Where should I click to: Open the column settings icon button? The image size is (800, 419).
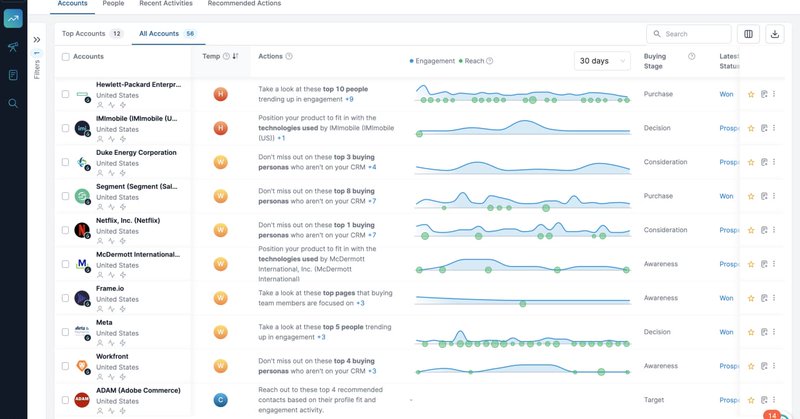click(x=748, y=34)
